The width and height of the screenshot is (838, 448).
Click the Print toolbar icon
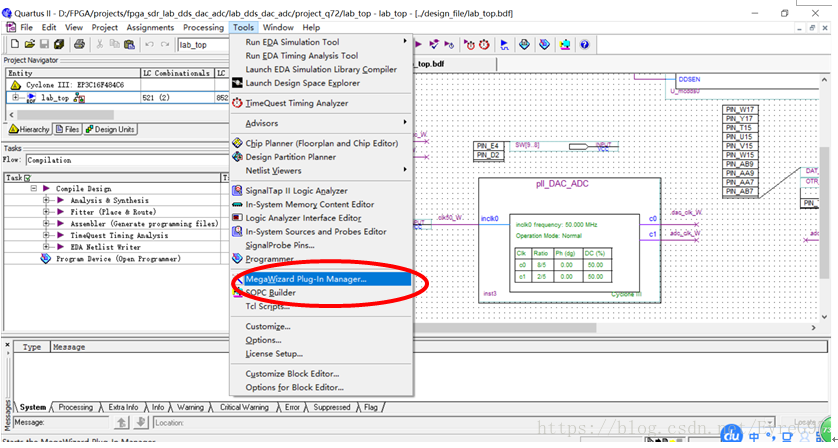point(79,44)
